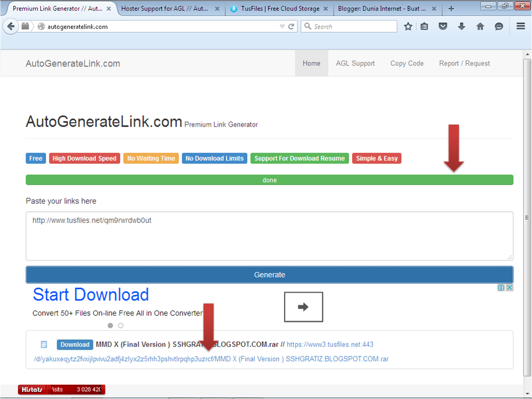Open the bookmarks list icon
Viewport: 532px width, 399px height.
tap(424, 26)
